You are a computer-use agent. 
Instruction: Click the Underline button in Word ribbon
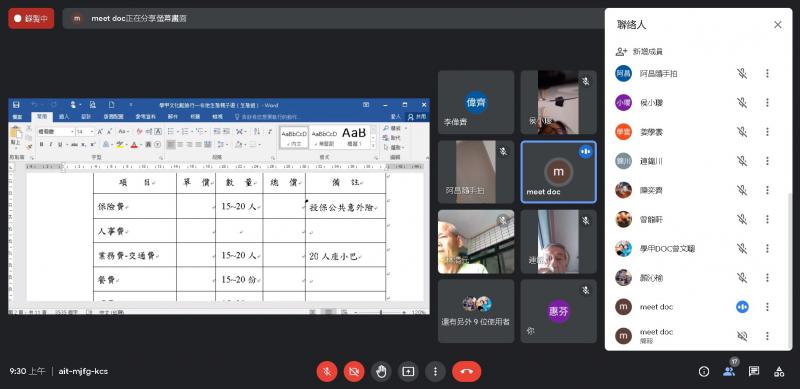[x=59, y=144]
